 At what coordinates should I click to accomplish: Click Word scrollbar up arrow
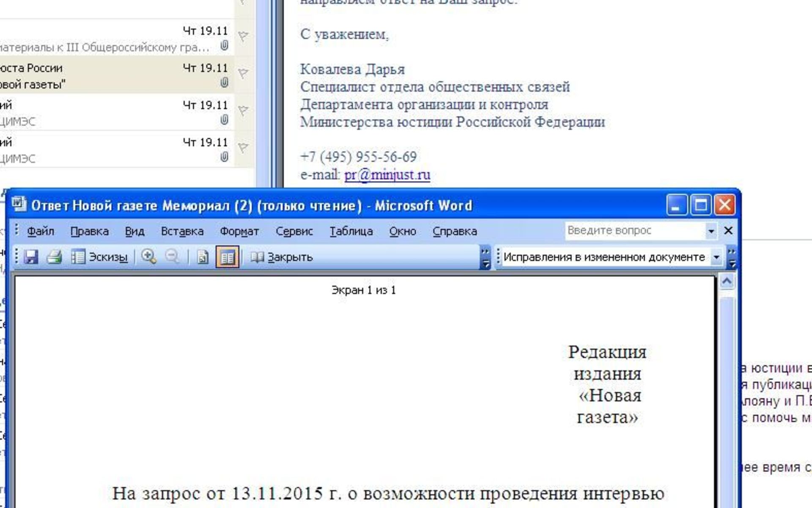point(727,282)
